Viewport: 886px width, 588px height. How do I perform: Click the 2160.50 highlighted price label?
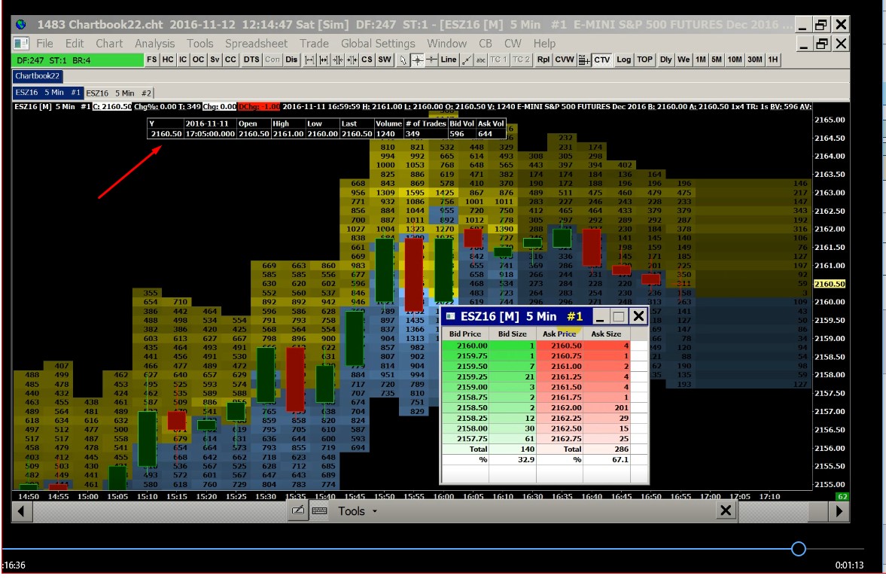tap(830, 284)
